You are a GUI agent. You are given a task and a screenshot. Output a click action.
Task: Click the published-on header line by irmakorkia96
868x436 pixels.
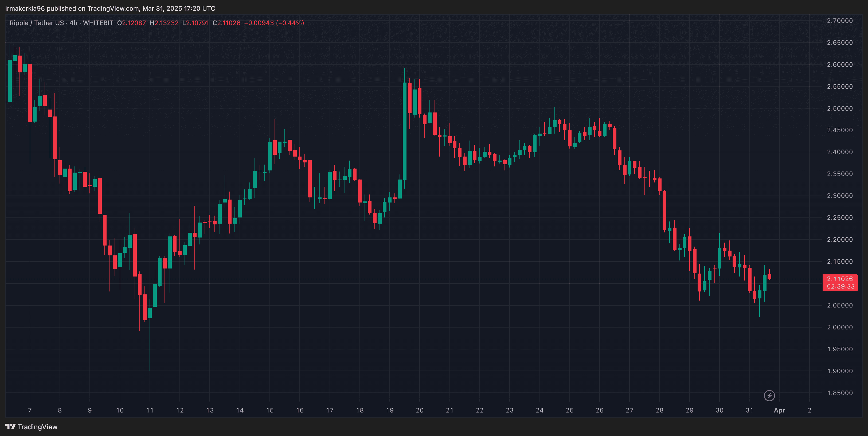click(x=110, y=9)
